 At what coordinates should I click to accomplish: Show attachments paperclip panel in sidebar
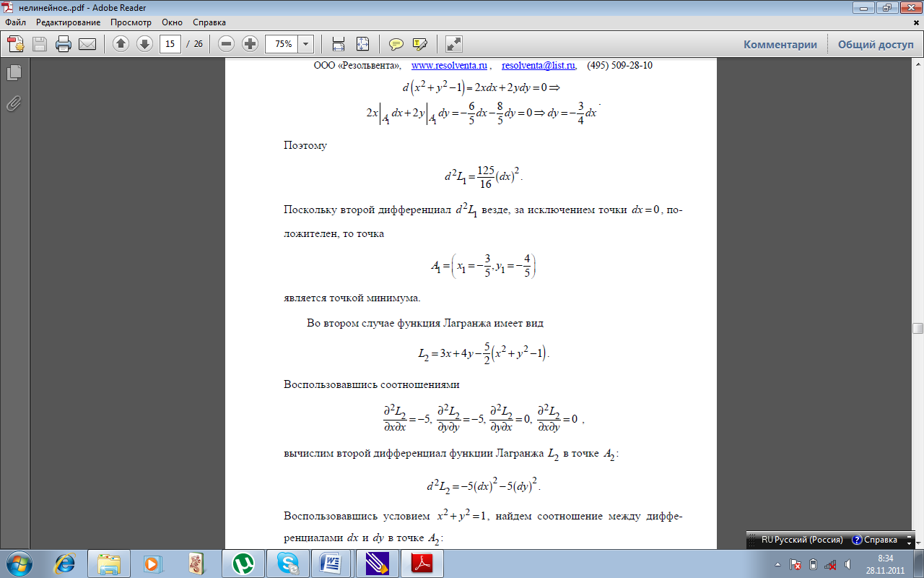(x=14, y=103)
